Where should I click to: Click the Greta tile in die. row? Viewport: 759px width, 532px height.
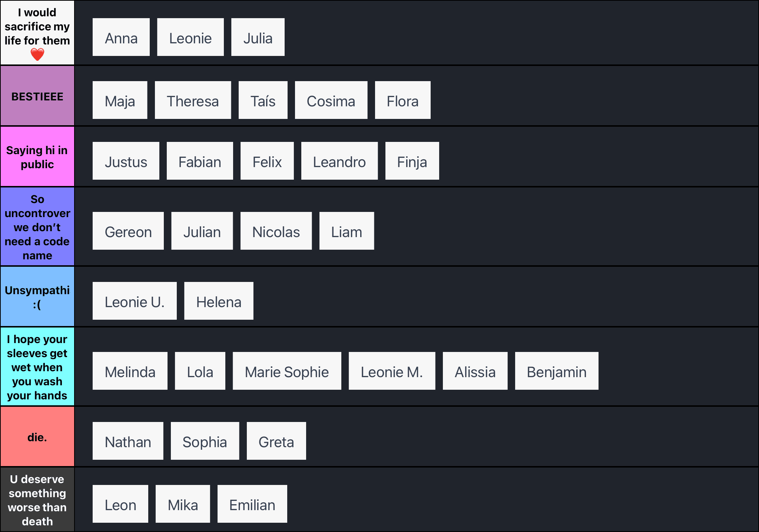coord(276,441)
